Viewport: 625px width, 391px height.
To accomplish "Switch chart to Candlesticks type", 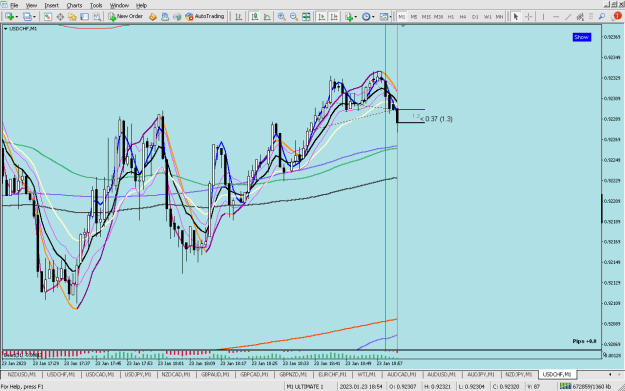I will (x=254, y=17).
